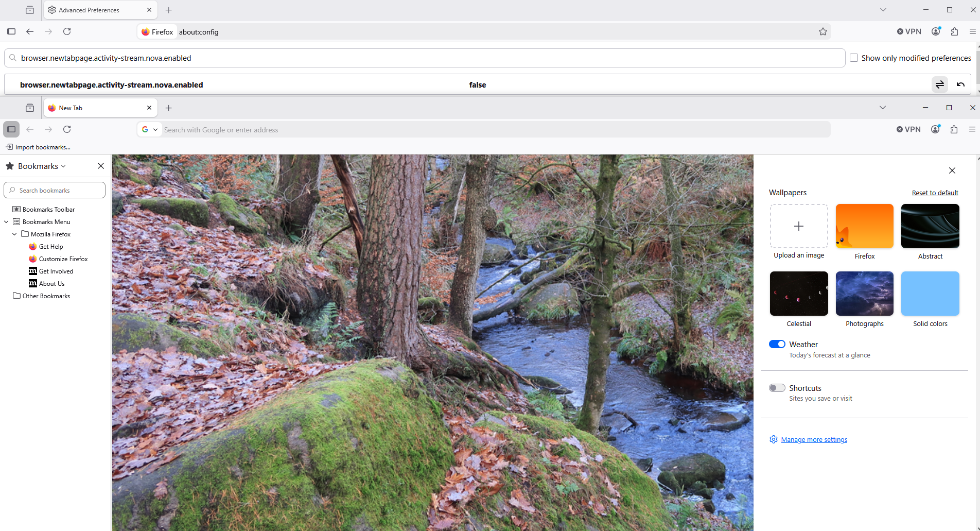The image size is (980, 531).
Task: Bookmark this page with the star icon
Action: pos(822,32)
